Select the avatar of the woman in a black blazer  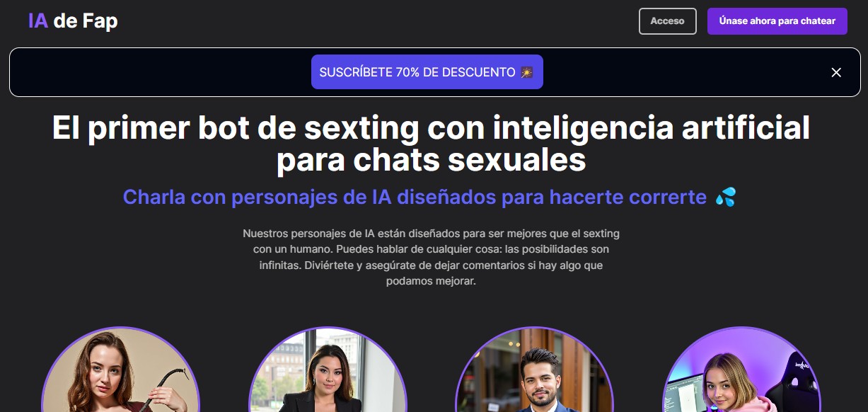328,370
